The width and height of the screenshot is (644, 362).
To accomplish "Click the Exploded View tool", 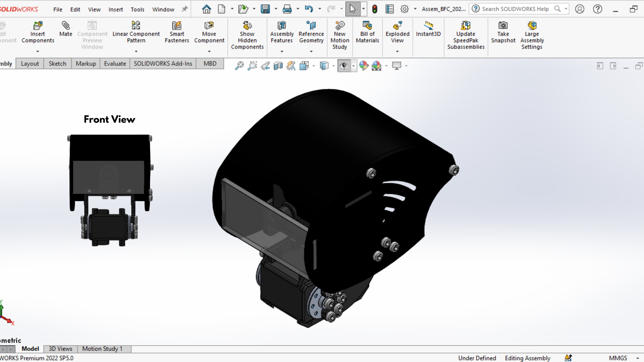I will click(397, 32).
